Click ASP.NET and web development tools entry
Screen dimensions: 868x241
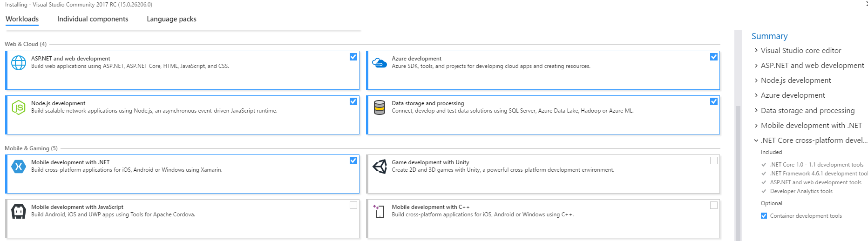click(x=815, y=182)
